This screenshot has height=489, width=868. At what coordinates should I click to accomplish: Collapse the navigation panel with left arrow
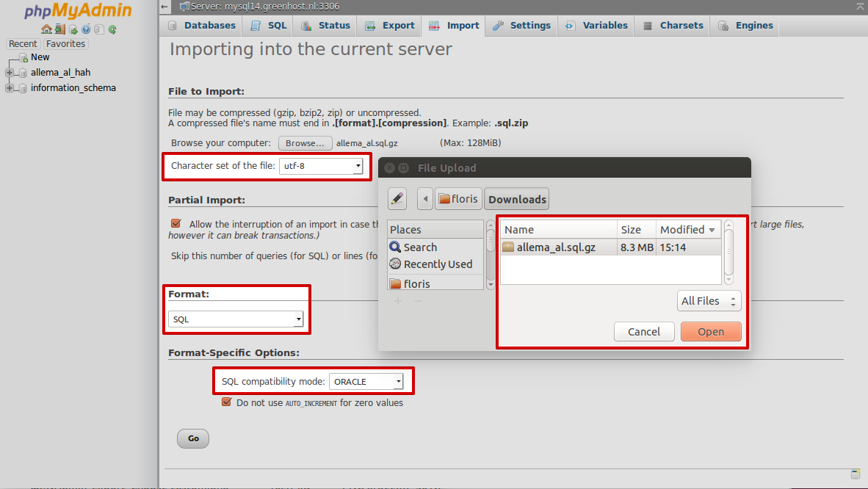(x=164, y=7)
